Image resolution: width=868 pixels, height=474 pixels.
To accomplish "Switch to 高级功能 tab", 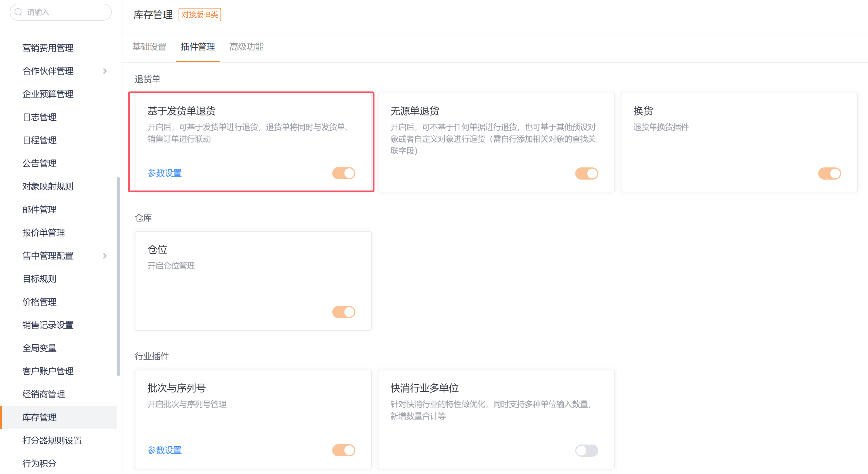I will [x=246, y=47].
